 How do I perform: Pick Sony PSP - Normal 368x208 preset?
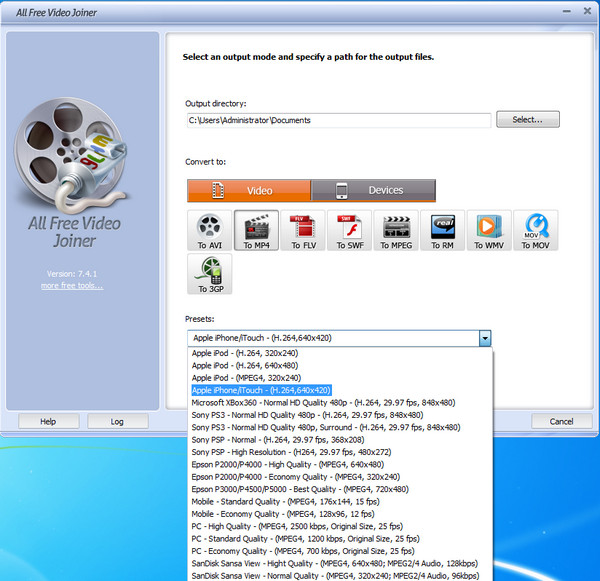click(x=340, y=440)
